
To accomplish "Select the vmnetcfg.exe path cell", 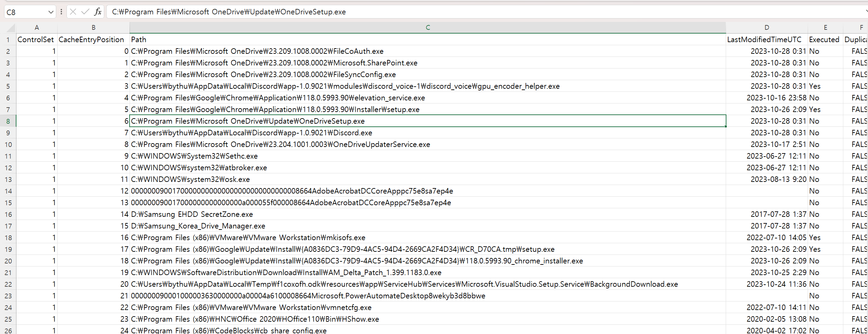I will pyautogui.click(x=428, y=308).
